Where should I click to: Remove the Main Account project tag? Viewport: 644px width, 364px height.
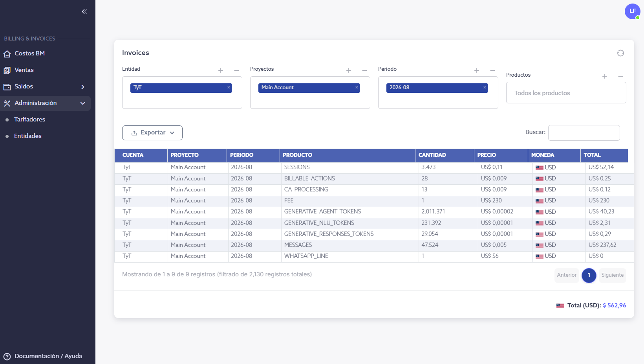357,88
